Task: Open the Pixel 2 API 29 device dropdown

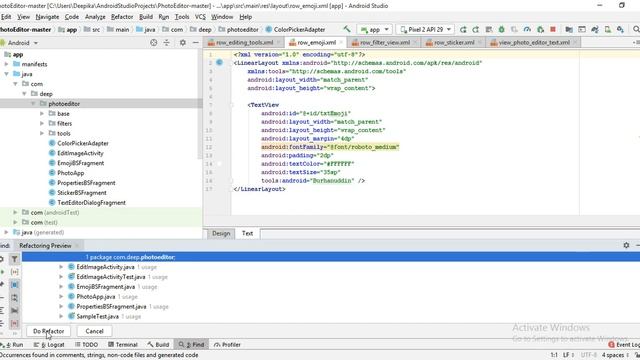Action: pos(425,29)
